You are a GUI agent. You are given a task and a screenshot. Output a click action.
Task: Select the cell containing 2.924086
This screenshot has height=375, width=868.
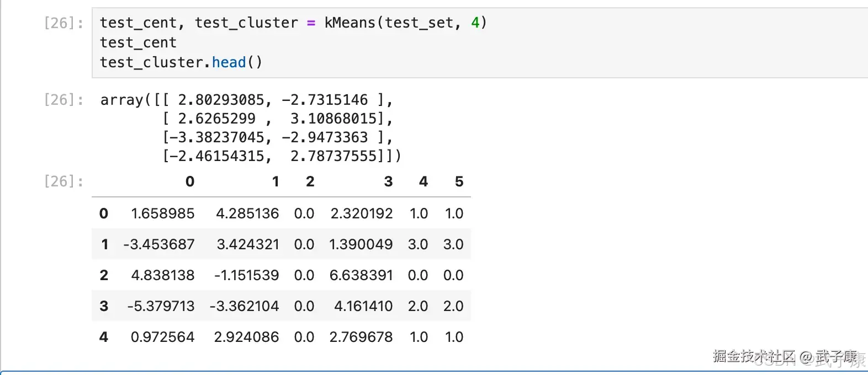246,337
